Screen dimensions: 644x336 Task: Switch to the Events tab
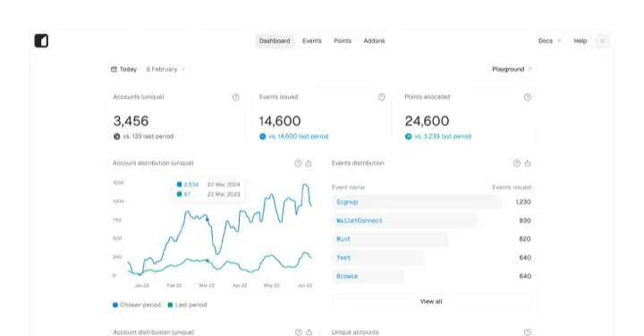click(x=312, y=41)
